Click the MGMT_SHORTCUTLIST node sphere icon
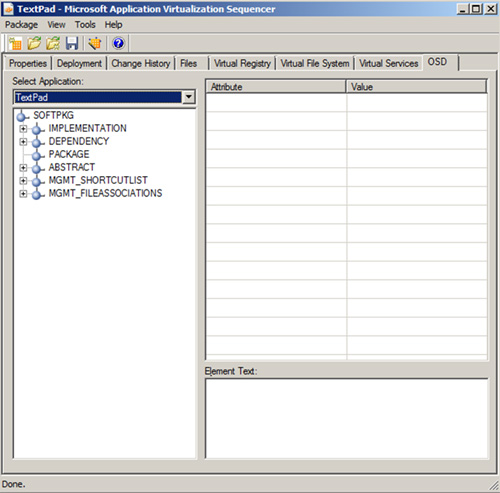The image size is (500, 493). coord(37,181)
